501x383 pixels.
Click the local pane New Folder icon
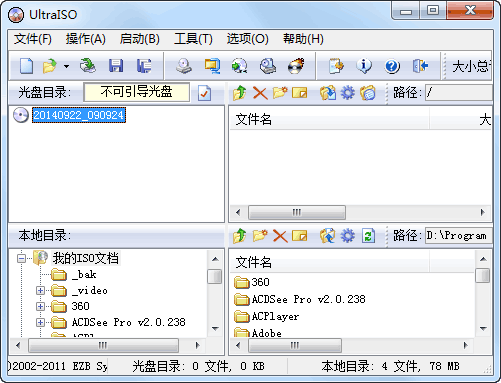pyautogui.click(x=260, y=236)
